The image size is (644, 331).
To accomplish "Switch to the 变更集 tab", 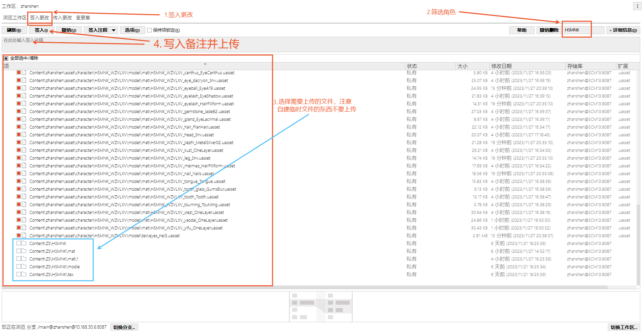I will pyautogui.click(x=83, y=18).
